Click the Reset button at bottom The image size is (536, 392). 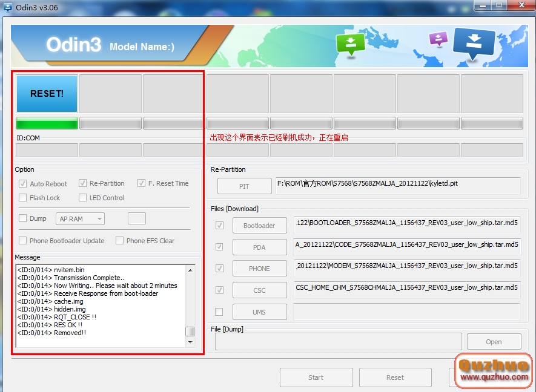395,377
